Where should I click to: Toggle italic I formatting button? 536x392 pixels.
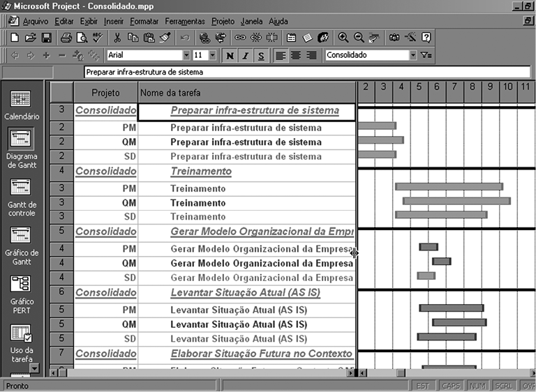click(246, 55)
